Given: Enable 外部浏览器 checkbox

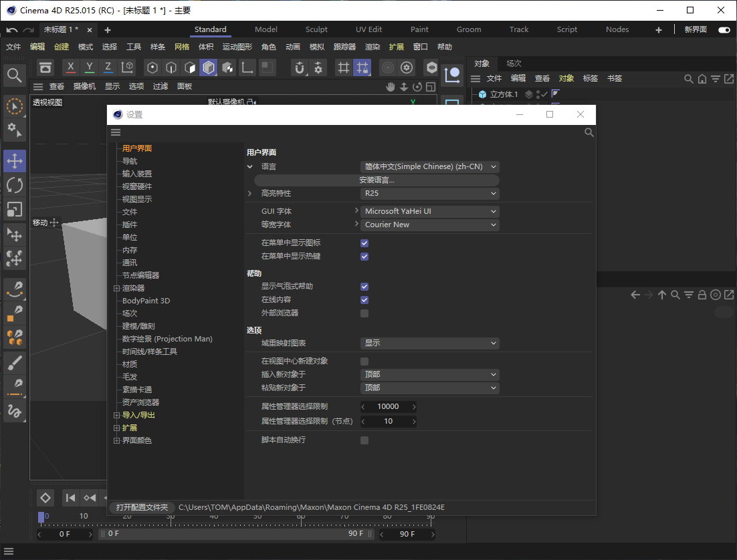Looking at the screenshot, I should [364, 313].
